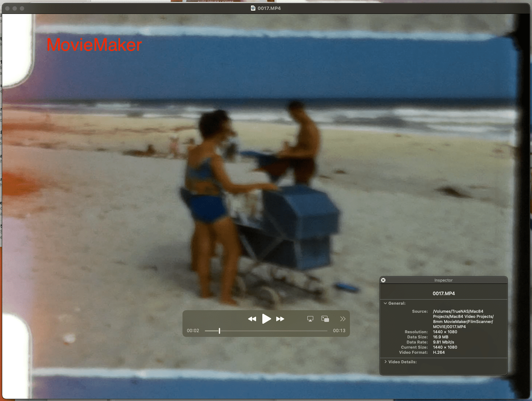Click the 0017.MP4 window title text
The height and width of the screenshot is (401, 532).
coord(269,8)
